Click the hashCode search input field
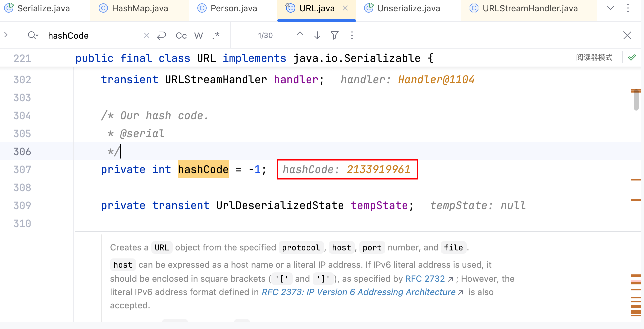The image size is (644, 329). click(93, 36)
